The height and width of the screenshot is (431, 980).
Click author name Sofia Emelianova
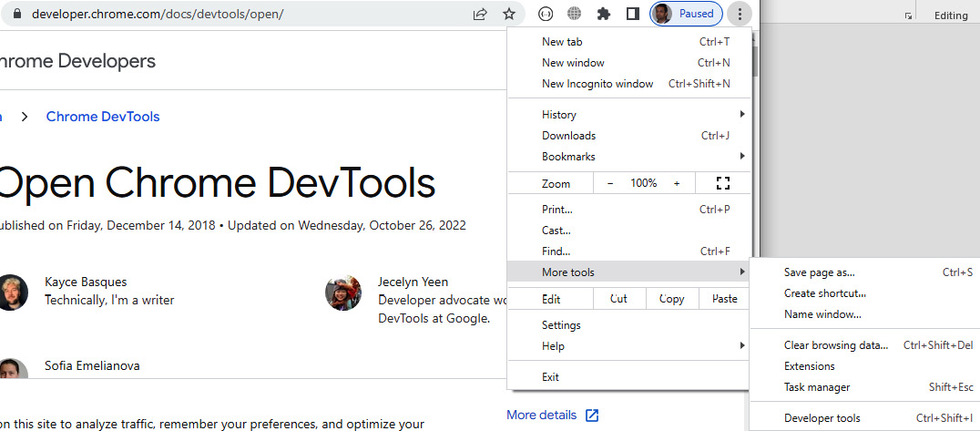pos(93,365)
